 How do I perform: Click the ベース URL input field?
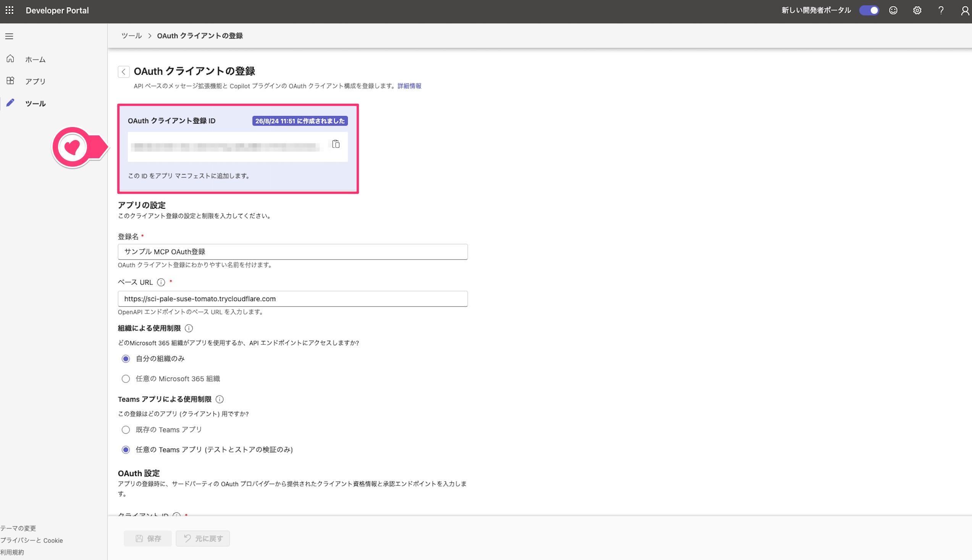pos(292,298)
